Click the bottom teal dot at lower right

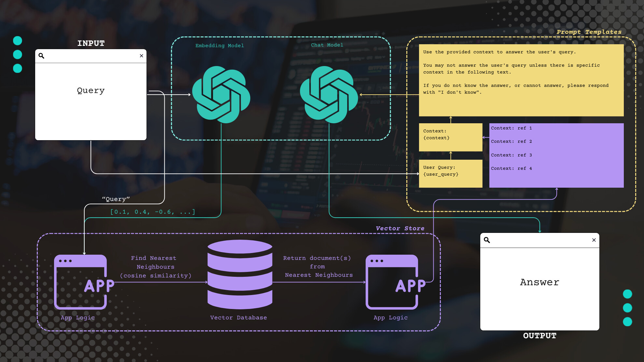(x=627, y=322)
